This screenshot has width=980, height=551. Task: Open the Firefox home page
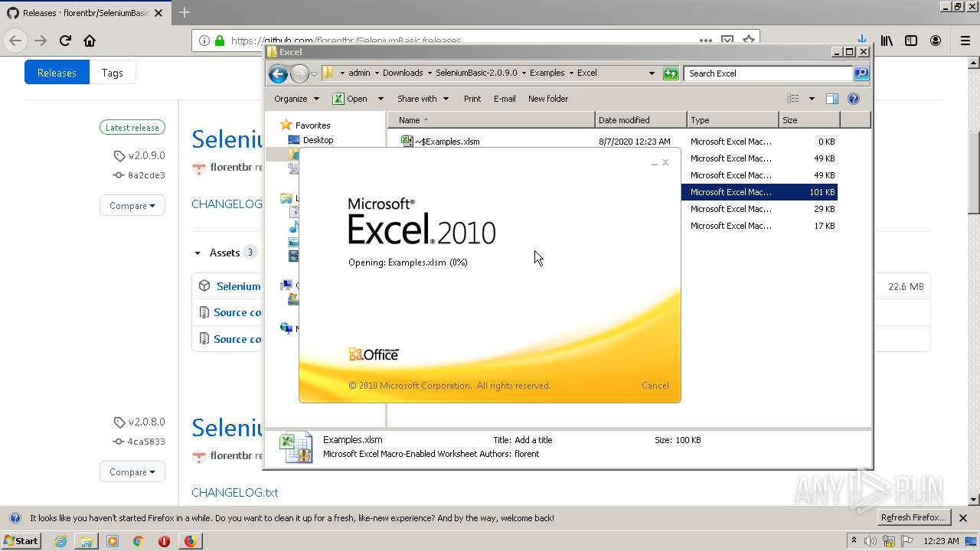click(90, 41)
